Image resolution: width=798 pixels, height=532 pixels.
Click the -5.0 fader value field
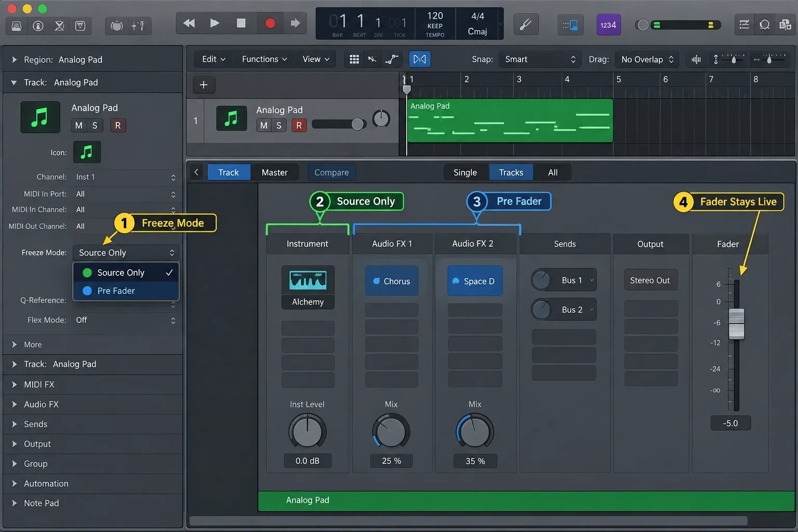click(x=730, y=423)
